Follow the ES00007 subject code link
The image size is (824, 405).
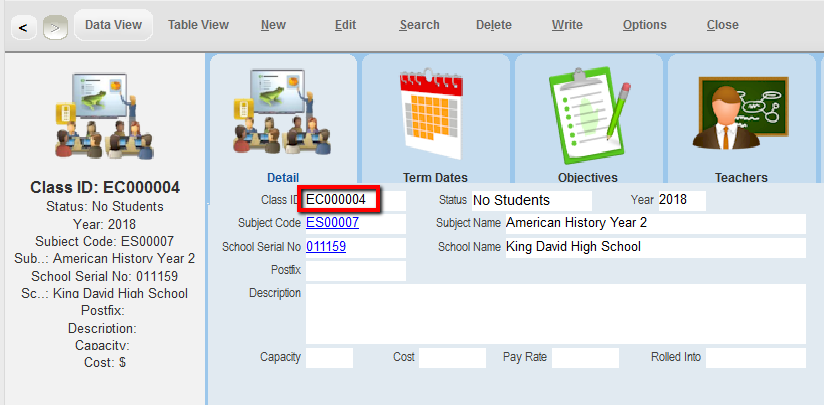point(332,223)
